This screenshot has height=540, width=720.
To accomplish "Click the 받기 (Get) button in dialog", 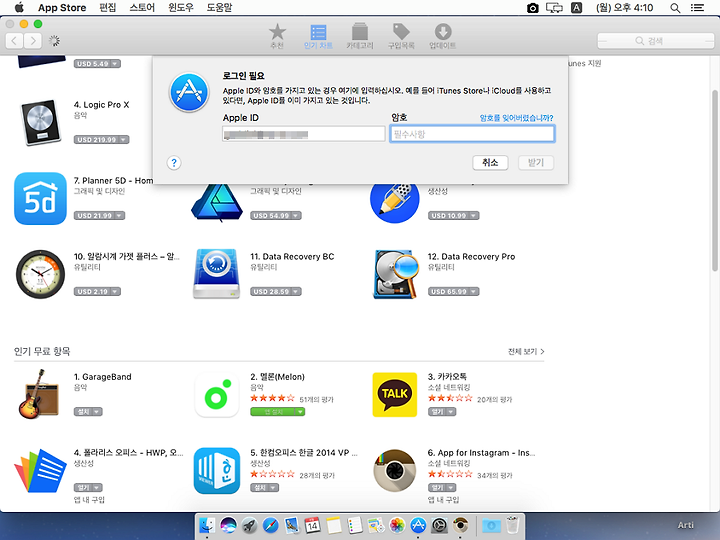I will 536,163.
